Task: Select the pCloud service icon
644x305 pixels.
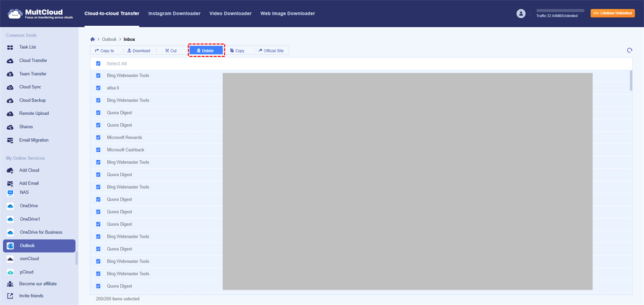Action: click(x=10, y=272)
